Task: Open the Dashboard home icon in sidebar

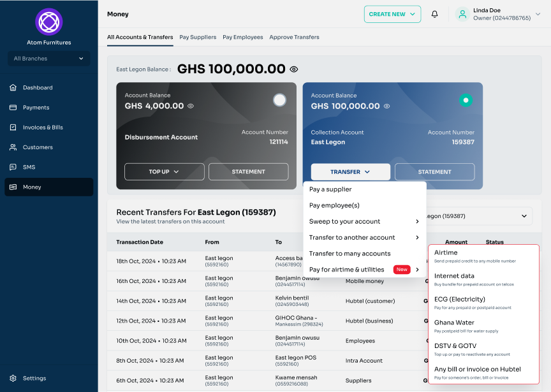Action: point(13,88)
